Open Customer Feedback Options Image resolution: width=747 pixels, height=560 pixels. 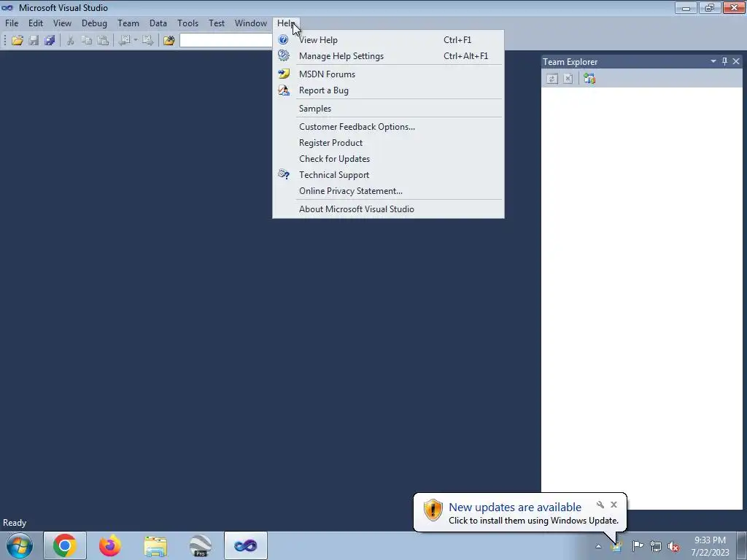pos(388,127)
